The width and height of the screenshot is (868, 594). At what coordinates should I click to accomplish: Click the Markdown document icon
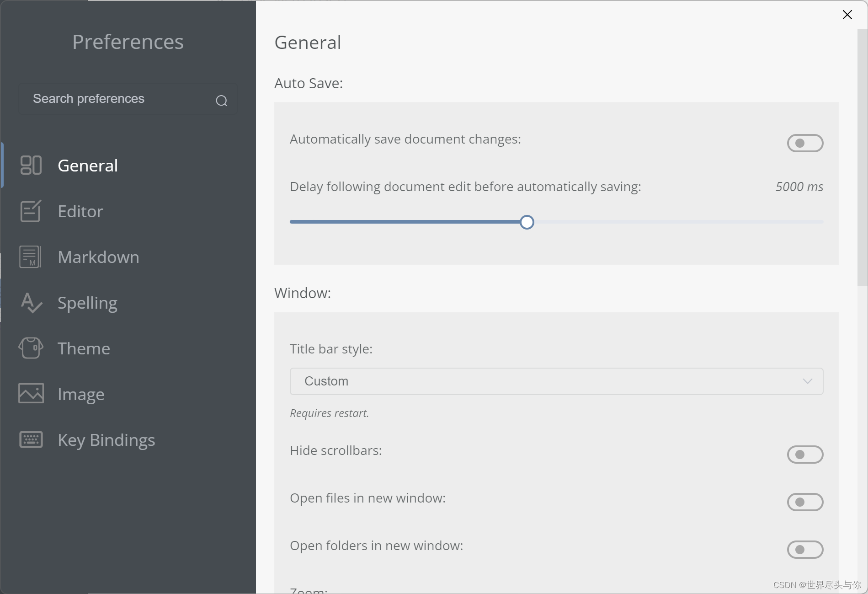31,257
